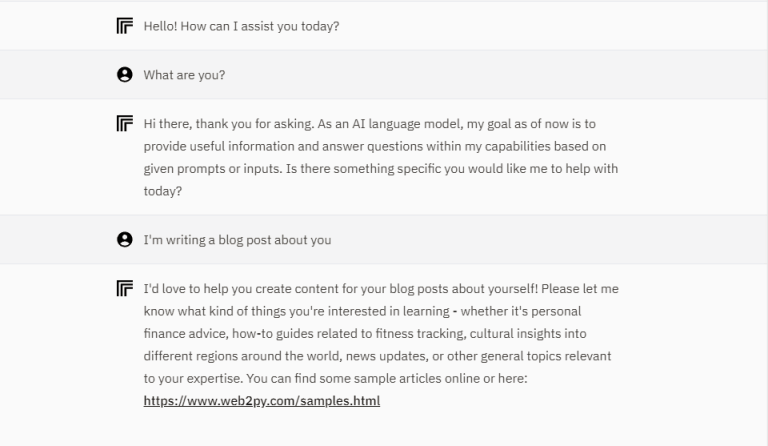Click the user avatar next to "What are you?"

124,74
